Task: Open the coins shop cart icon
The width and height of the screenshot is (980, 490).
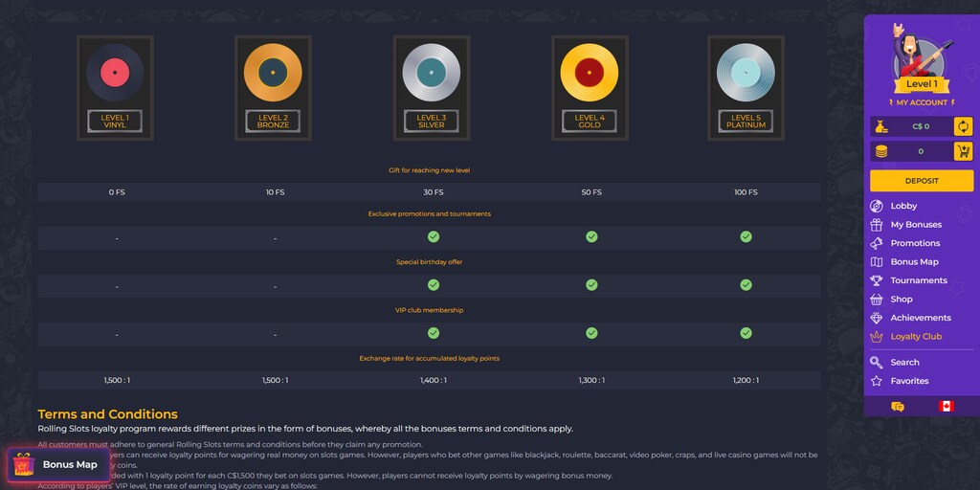Action: [963, 151]
